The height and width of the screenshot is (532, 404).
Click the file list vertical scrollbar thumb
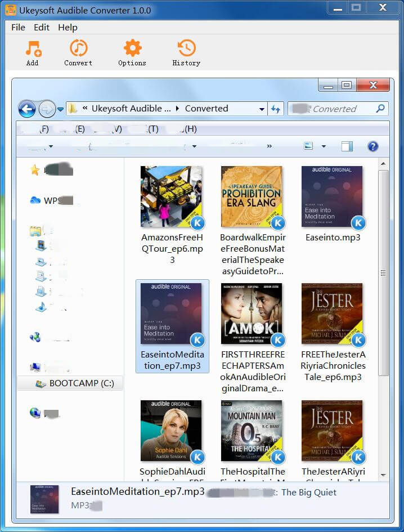383,272
